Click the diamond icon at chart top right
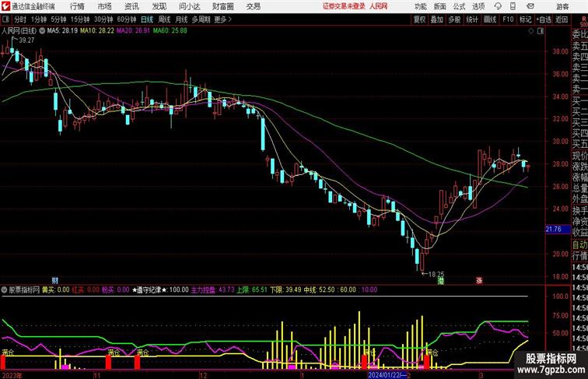Viewport: 588px width, 379px height. point(531,31)
